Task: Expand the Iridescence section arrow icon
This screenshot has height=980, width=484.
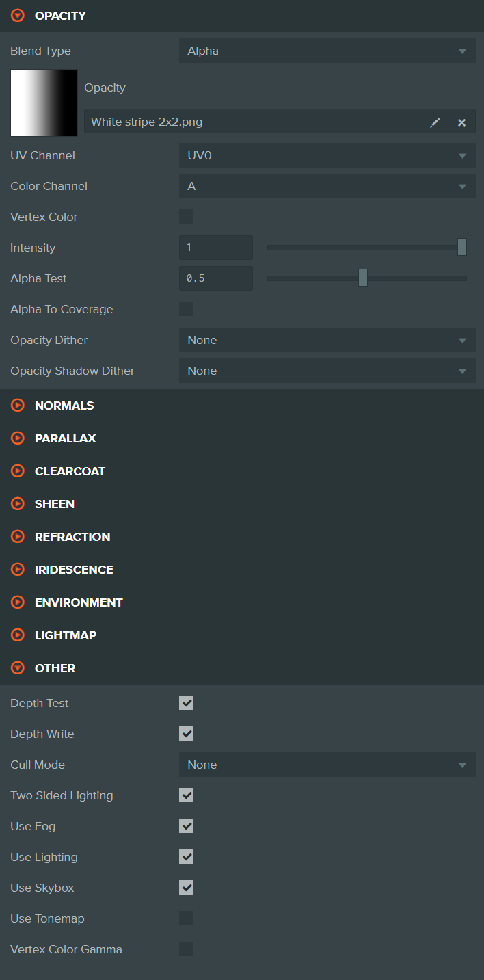Action: pyautogui.click(x=18, y=570)
